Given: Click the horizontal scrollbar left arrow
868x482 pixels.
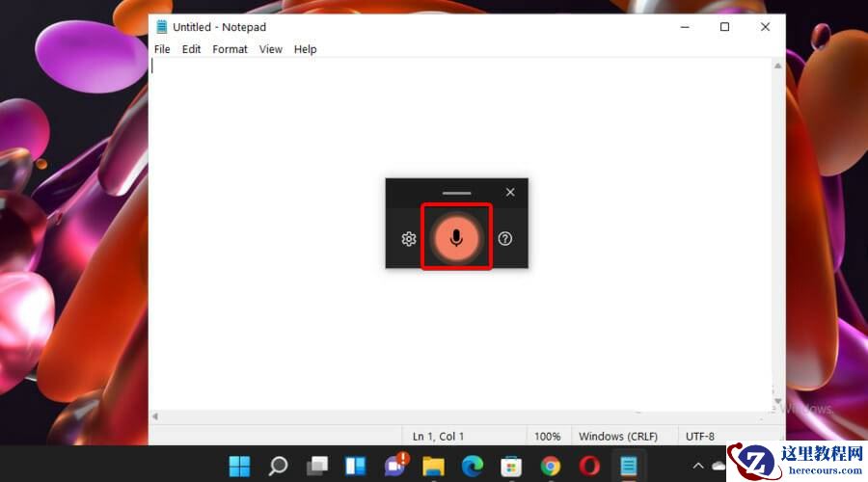Looking at the screenshot, I should click(x=155, y=416).
